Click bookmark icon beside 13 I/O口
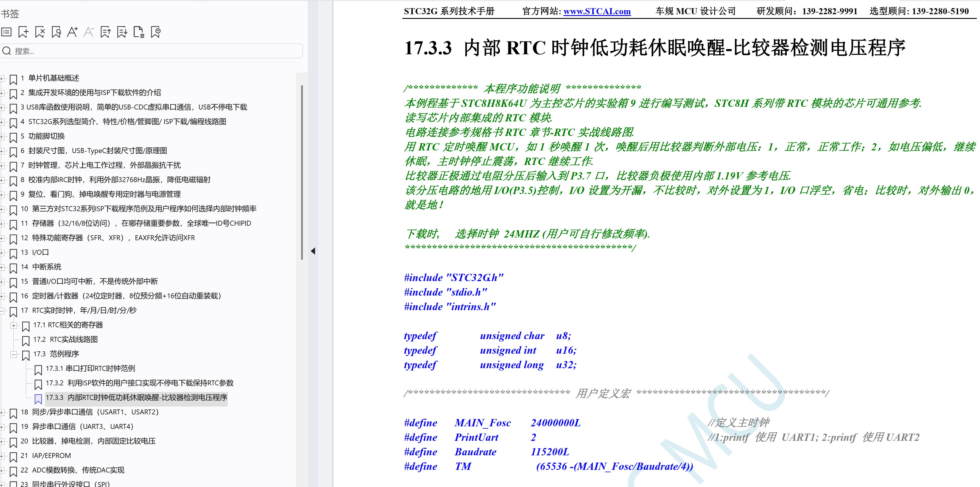 point(13,254)
